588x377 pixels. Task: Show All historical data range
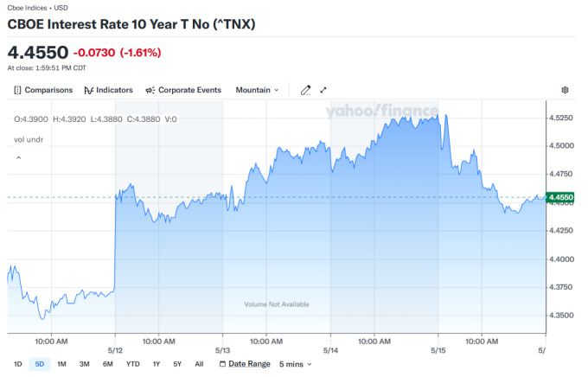(198, 364)
